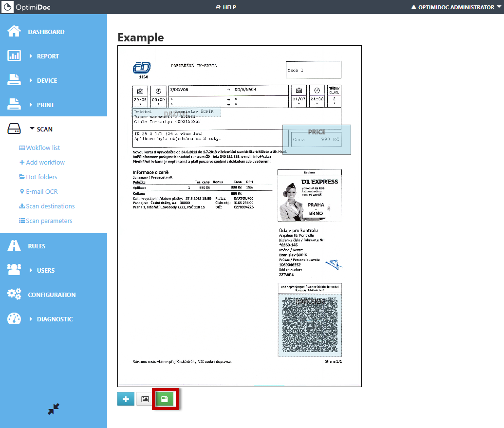The width and height of the screenshot is (504, 428).
Task: Click the image picture icon button
Action: pyautogui.click(x=145, y=399)
